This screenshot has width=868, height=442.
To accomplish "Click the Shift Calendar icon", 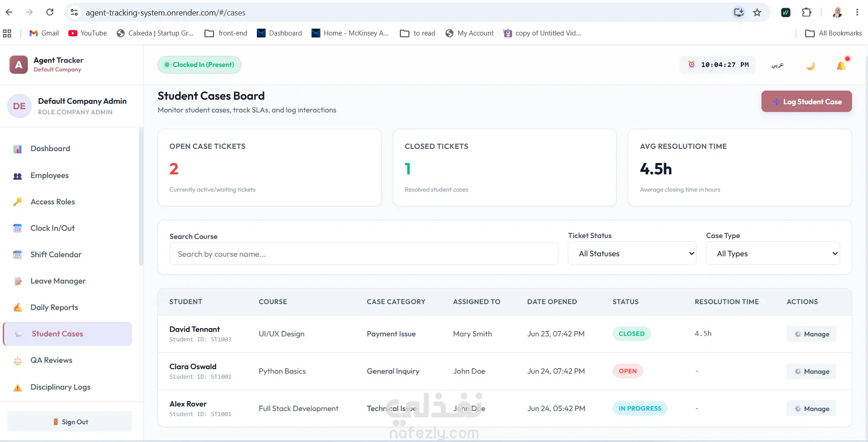I will (18, 254).
